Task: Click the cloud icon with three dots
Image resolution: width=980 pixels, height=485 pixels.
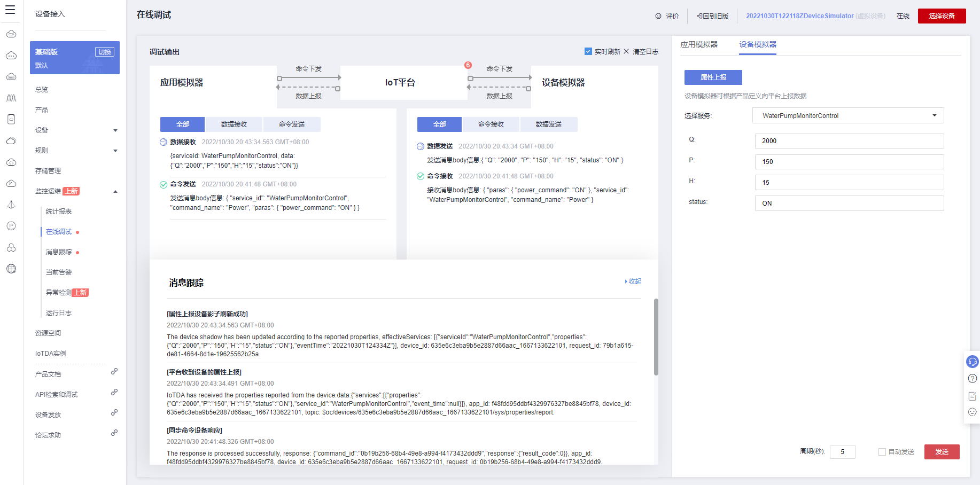Action: click(x=11, y=55)
